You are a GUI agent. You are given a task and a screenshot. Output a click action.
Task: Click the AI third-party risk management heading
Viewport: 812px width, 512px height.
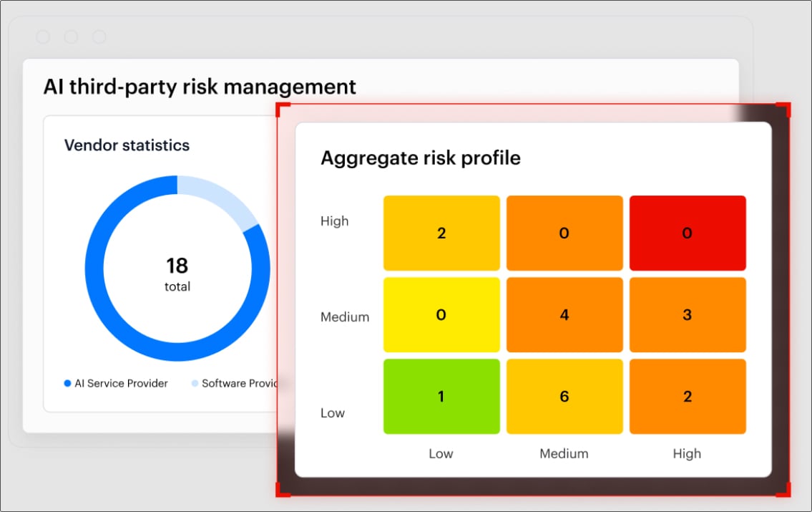201,87
